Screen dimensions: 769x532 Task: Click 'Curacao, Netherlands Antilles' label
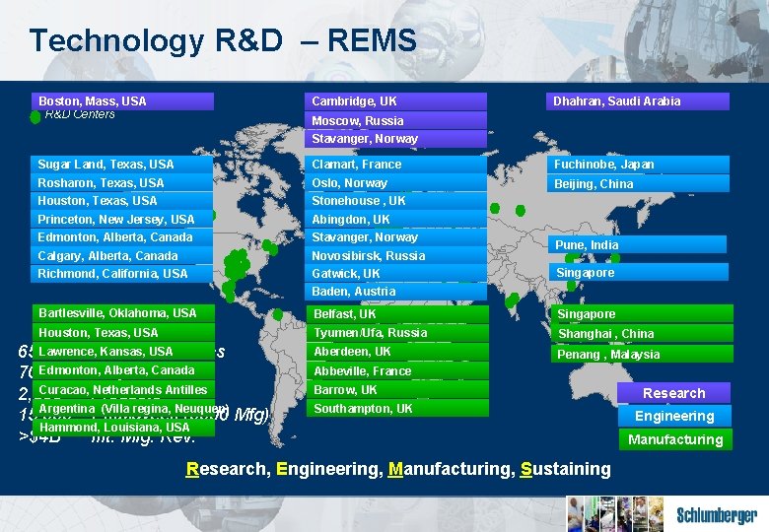click(123, 390)
